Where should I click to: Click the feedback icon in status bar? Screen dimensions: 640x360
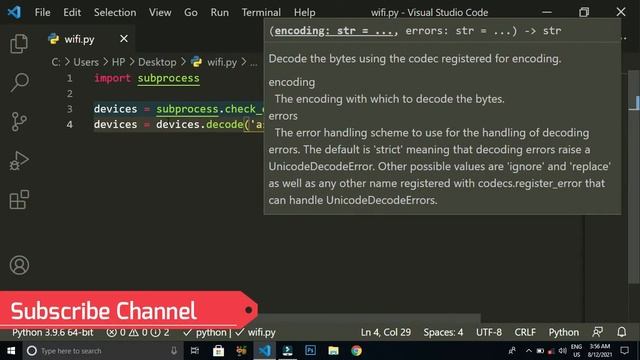598,332
